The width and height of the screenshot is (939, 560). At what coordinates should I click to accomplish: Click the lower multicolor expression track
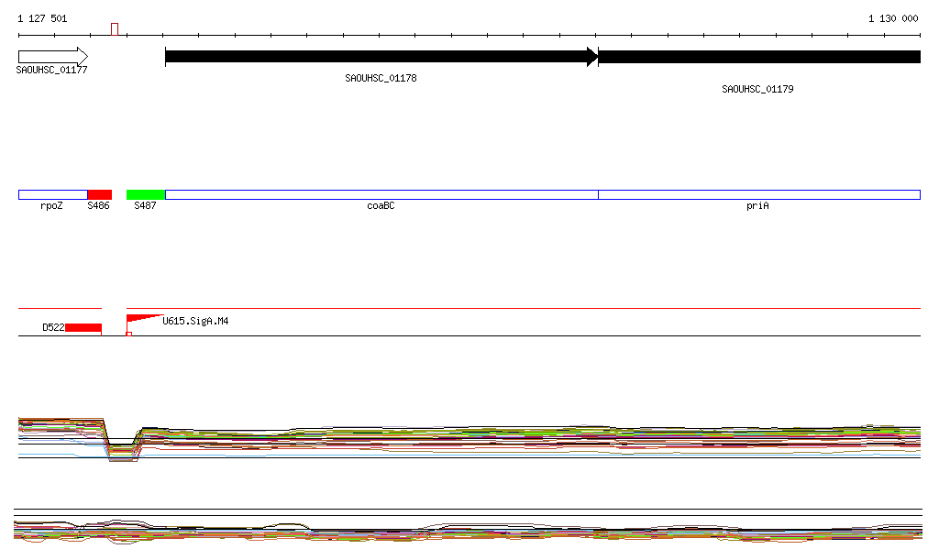[468, 532]
